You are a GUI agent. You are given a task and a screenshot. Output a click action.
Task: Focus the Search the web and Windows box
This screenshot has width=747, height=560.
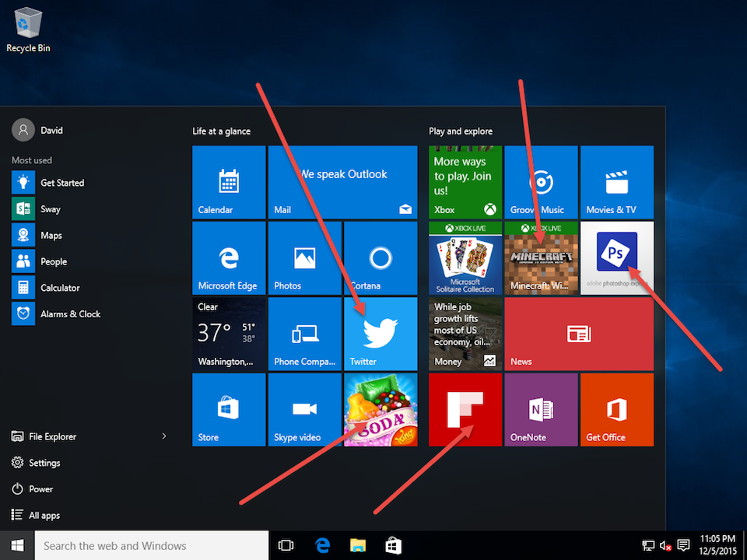[152, 545]
